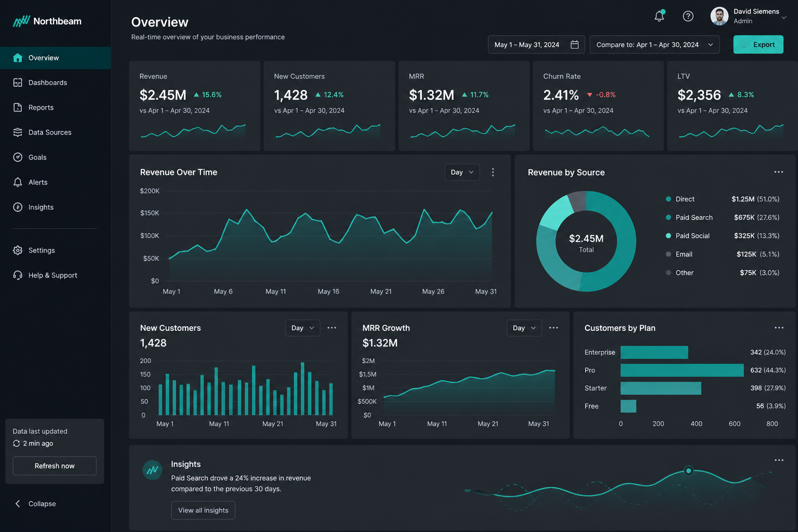Click the New Customers card 12.4% change
The width and height of the screenshot is (798, 532).
[x=329, y=95]
